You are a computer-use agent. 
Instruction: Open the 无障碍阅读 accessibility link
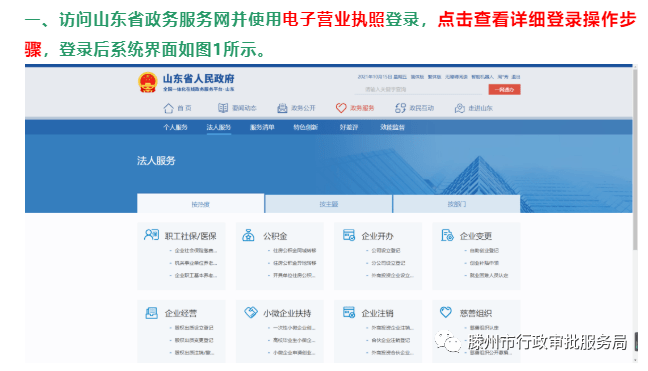tap(456, 77)
